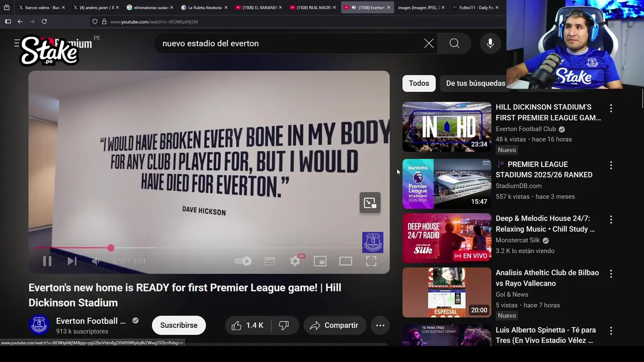Viewport: 644px width, 362px height.
Task: Skip to the next video
Action: (72, 261)
